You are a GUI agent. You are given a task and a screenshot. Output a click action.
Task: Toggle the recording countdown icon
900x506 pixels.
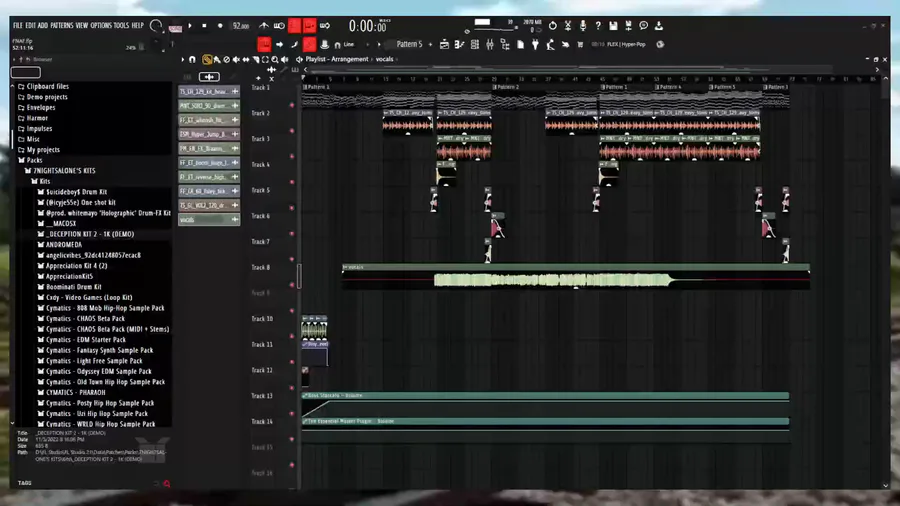(x=294, y=26)
